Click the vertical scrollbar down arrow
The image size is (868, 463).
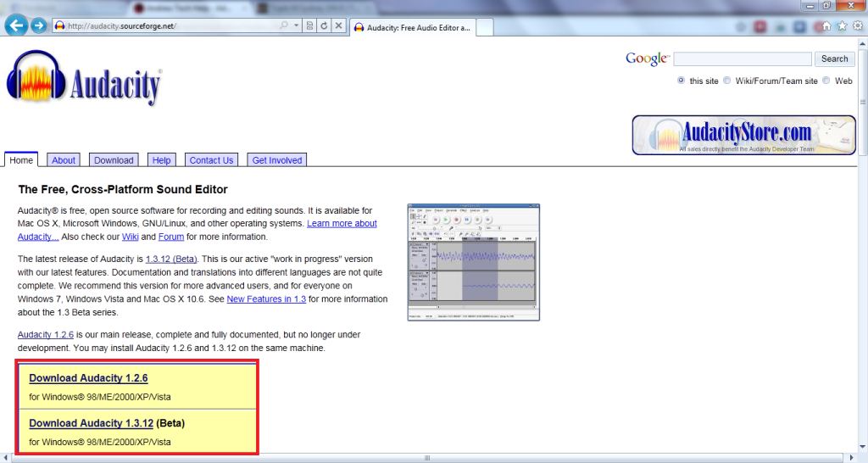pyautogui.click(x=862, y=448)
